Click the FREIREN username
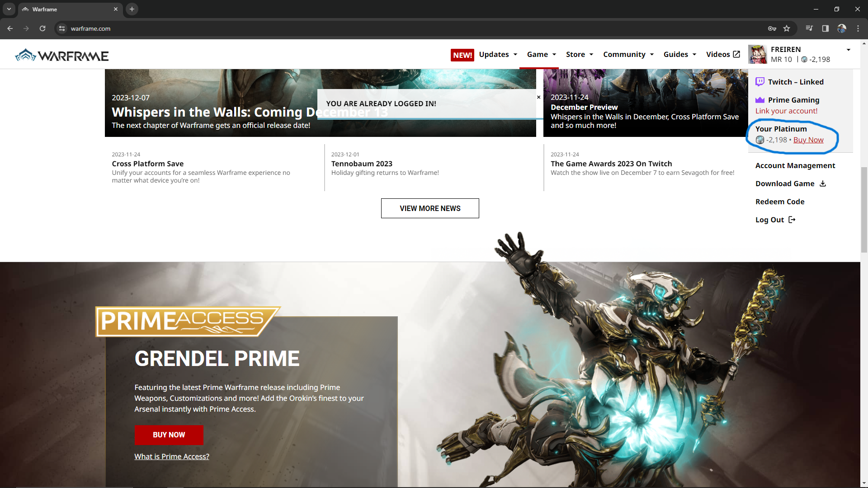Screen dimensions: 868x488 [x=786, y=49]
